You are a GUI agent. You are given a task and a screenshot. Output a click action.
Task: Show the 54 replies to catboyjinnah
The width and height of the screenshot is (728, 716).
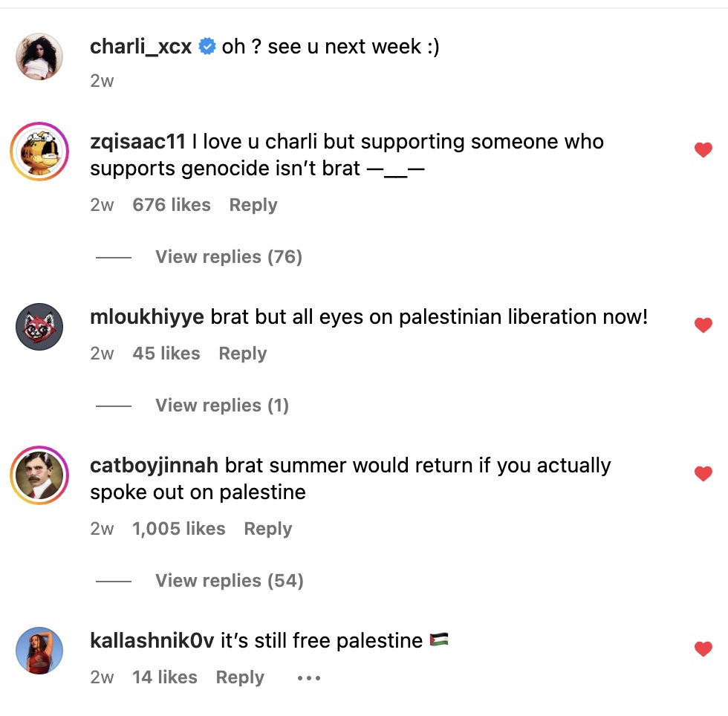click(x=229, y=581)
